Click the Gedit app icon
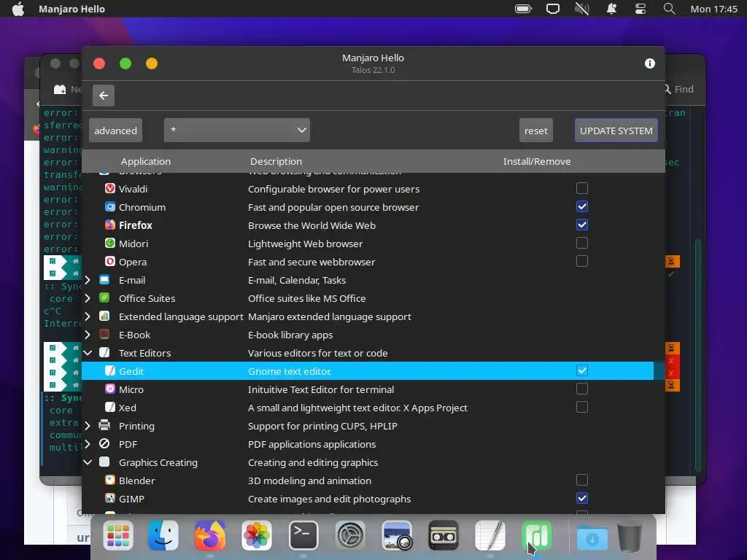747x560 pixels. pyautogui.click(x=110, y=371)
